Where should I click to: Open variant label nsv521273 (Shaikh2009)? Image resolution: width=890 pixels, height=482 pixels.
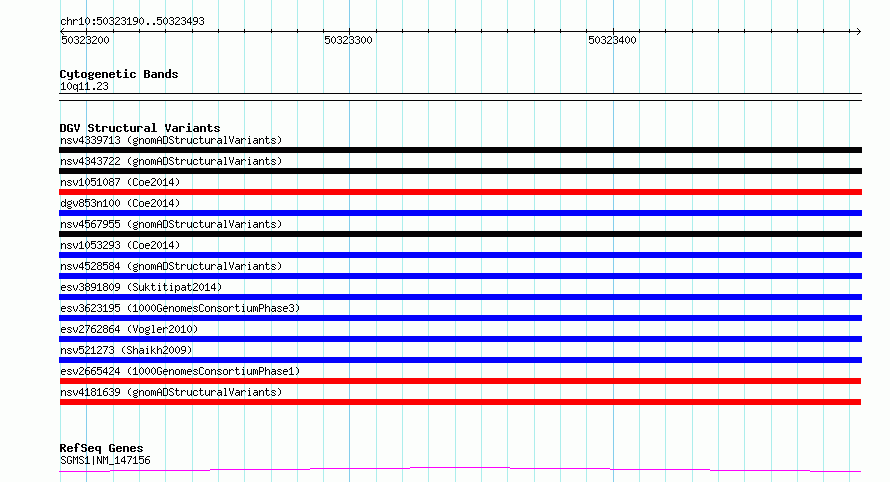(x=126, y=350)
